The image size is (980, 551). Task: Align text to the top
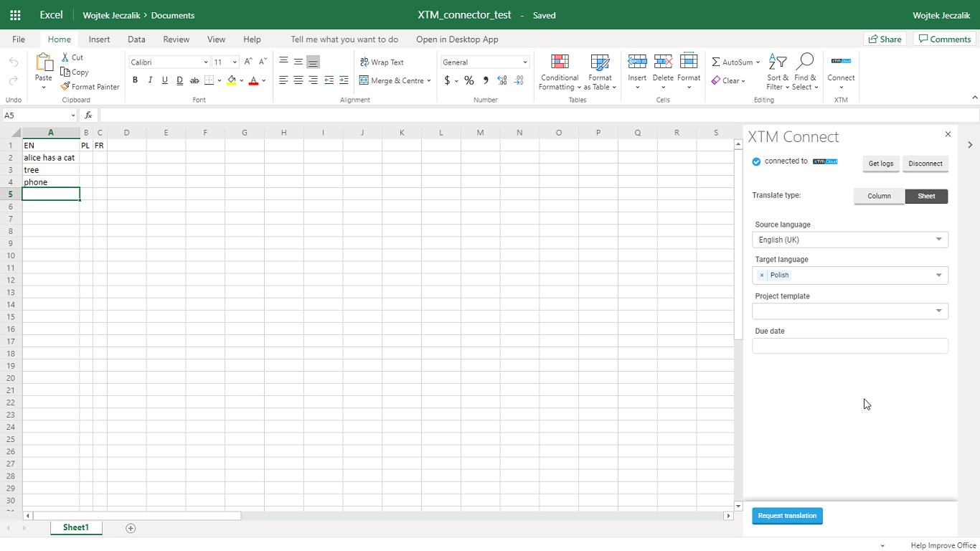coord(283,62)
